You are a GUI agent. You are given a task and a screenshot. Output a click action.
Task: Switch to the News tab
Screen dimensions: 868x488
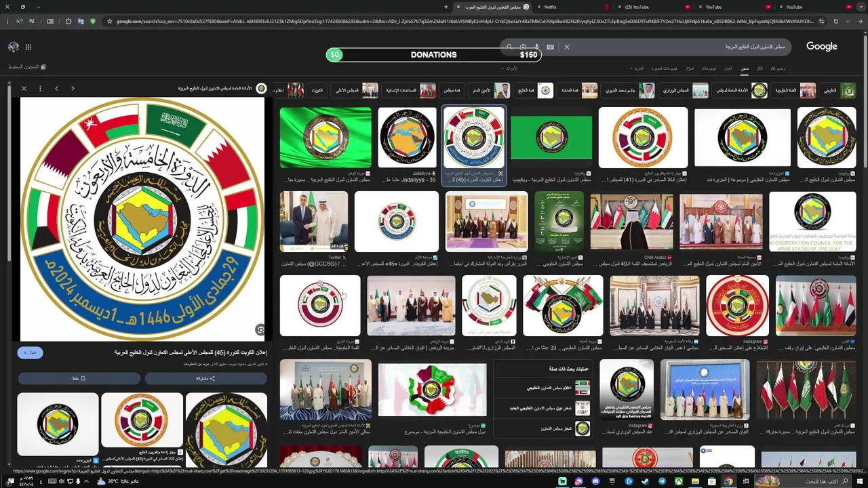(728, 68)
